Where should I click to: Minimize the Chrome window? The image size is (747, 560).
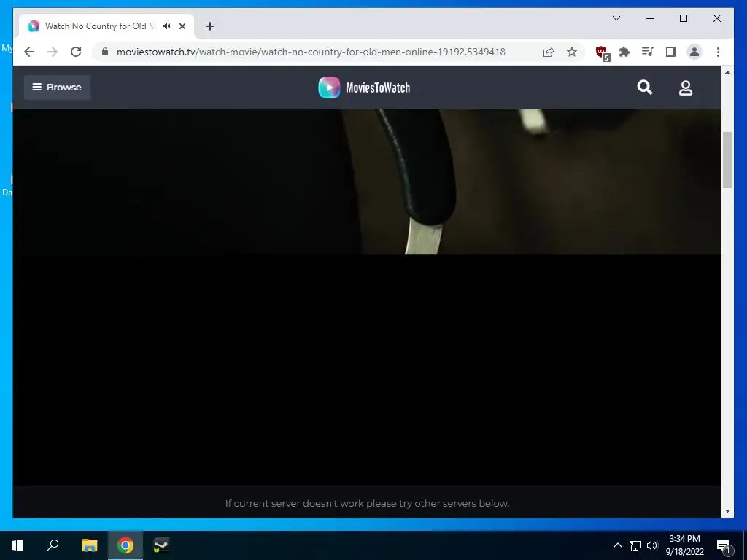point(650,18)
